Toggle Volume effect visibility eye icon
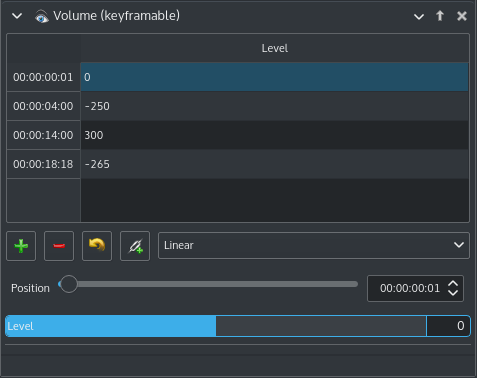Screen dimensions: 477x378 click(42, 16)
